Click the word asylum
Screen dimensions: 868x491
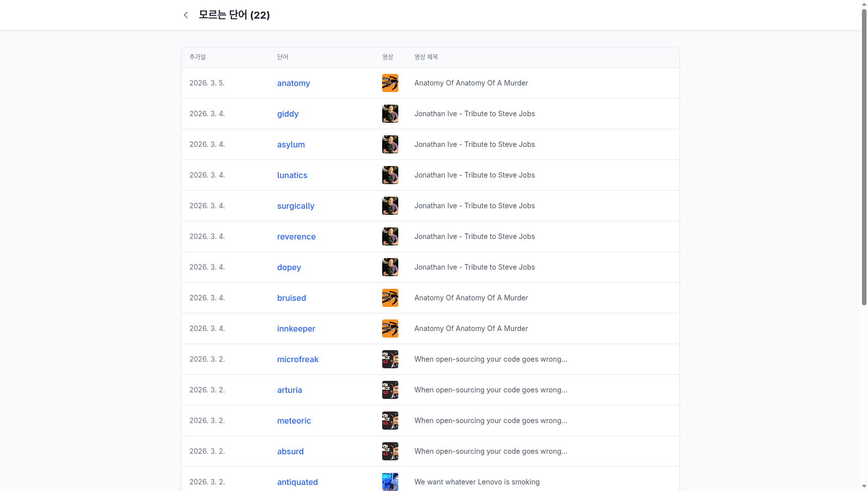point(291,144)
